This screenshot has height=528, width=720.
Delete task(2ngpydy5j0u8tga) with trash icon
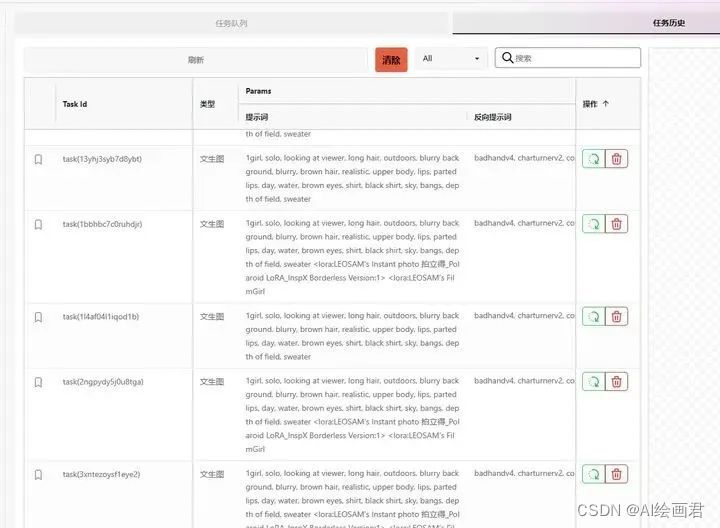[616, 382]
